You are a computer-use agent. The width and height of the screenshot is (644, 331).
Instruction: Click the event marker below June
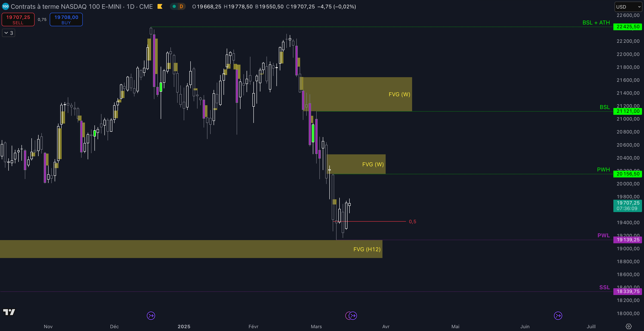coord(558,315)
